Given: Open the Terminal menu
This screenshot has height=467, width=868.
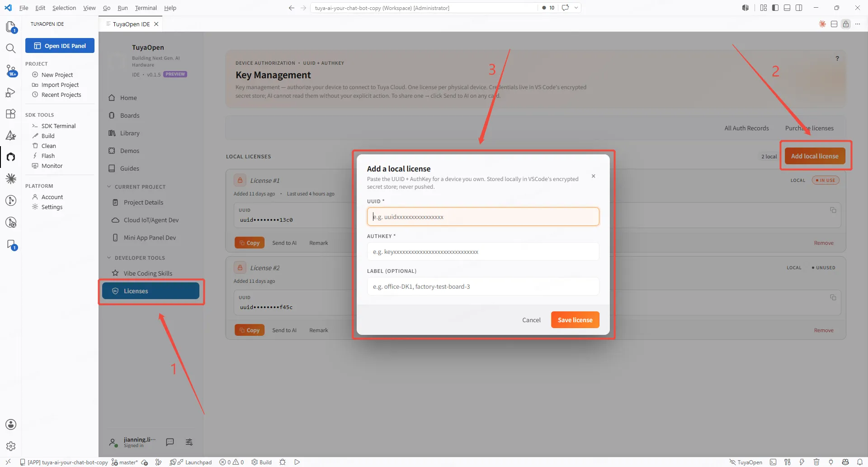Looking at the screenshot, I should coord(146,8).
